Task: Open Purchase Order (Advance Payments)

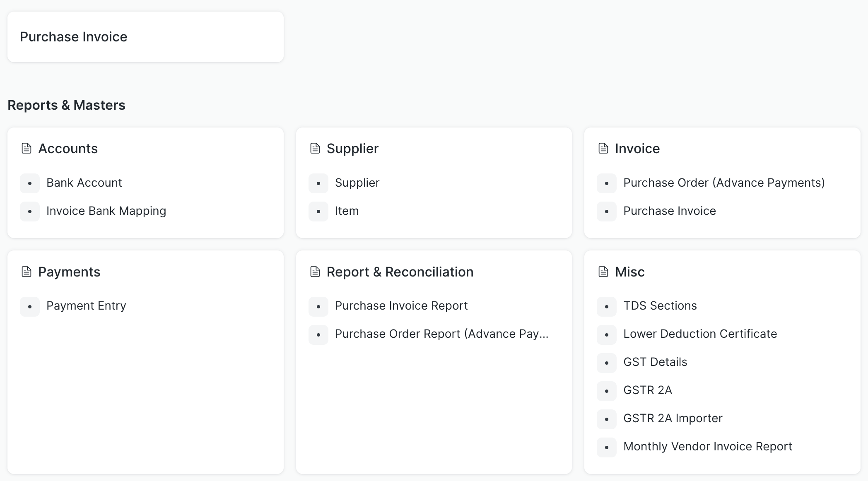Action: tap(724, 183)
